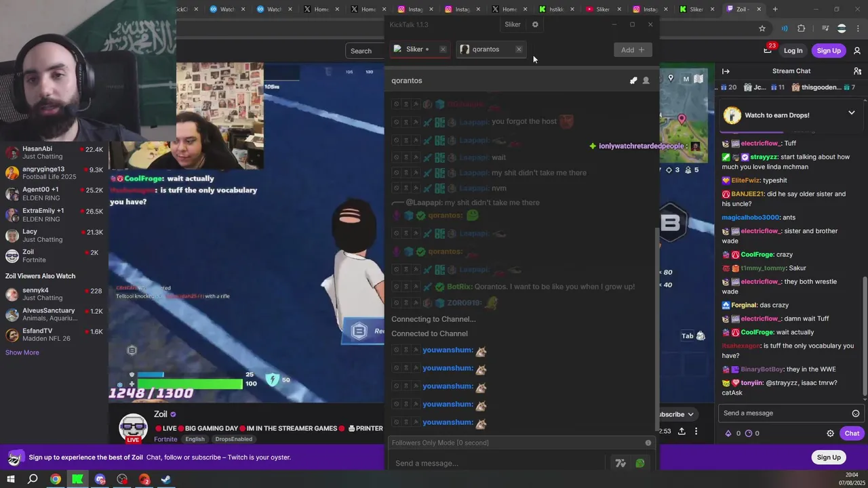The width and height of the screenshot is (868, 488).
Task: Open the 7TV emote picker in KickTalk
Action: 620,464
